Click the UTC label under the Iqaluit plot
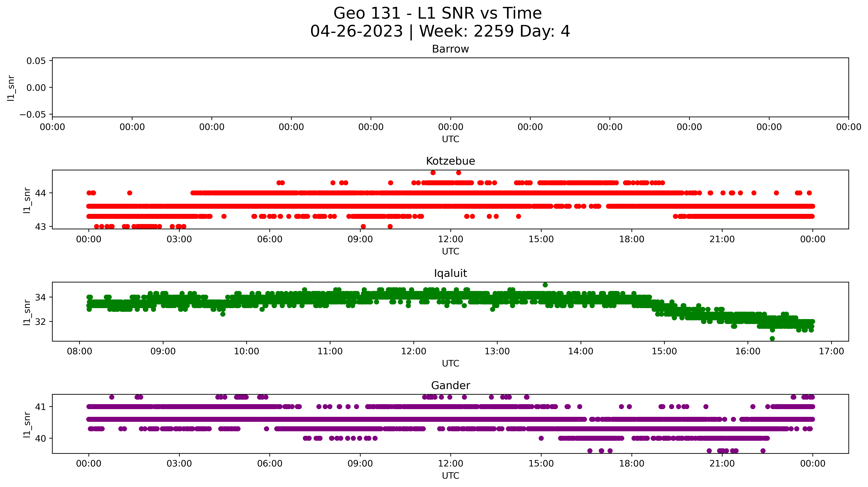The width and height of the screenshot is (868, 487). pyautogui.click(x=451, y=364)
